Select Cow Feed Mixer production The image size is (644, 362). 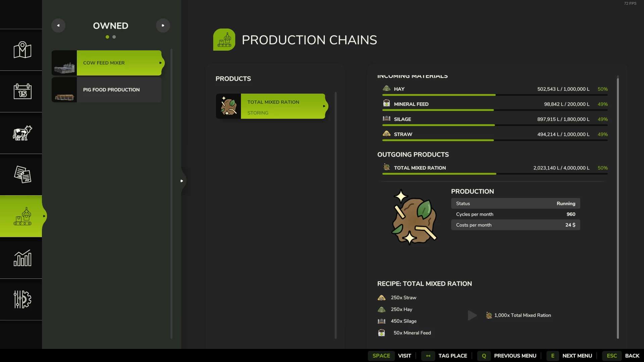[x=107, y=63]
